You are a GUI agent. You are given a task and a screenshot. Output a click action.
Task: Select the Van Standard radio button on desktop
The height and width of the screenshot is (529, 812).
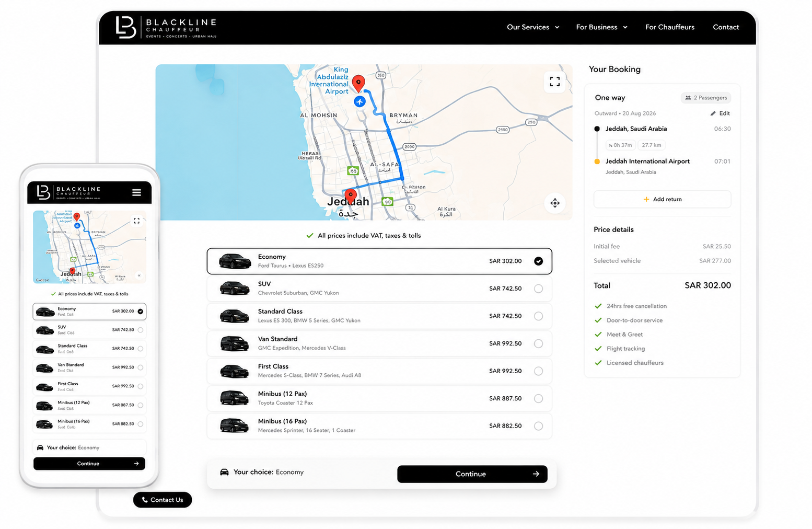point(539,343)
